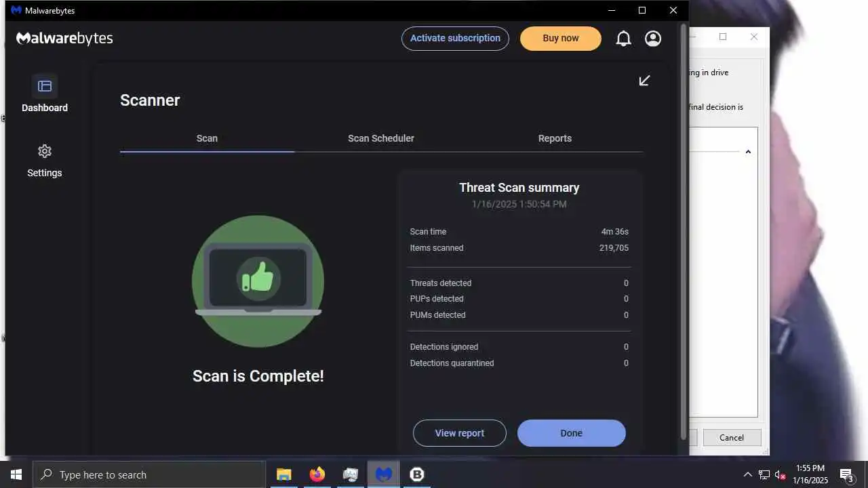This screenshot has height=488, width=868.
Task: Minimize the Malwarebytes window
Action: point(612,10)
